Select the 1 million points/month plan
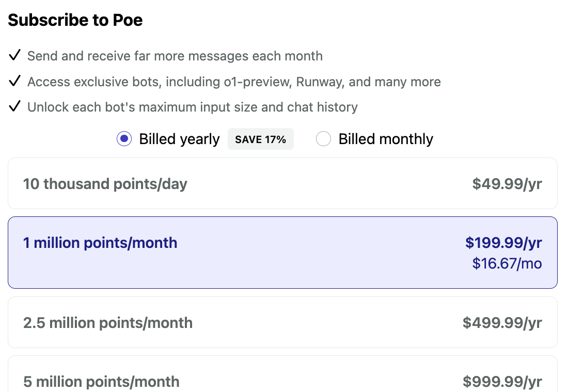 coord(100,243)
